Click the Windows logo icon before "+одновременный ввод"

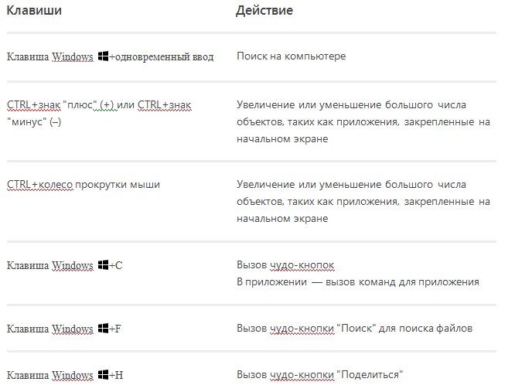coord(103,56)
